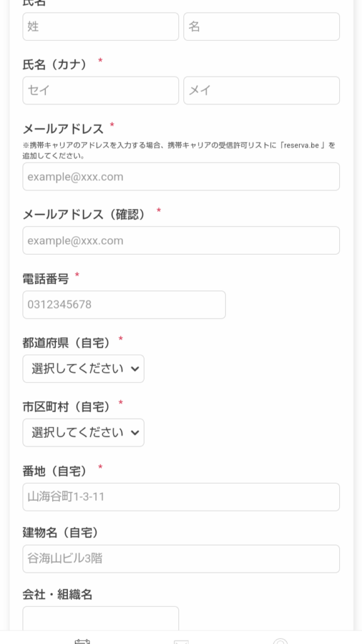Click the メールアドレス(確認) input field
The height and width of the screenshot is (644, 362).
click(181, 240)
